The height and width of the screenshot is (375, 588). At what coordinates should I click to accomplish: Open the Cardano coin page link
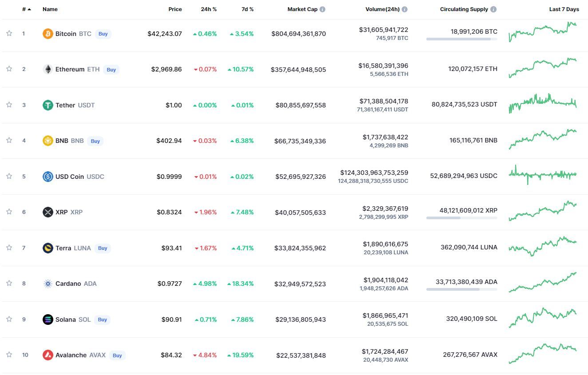(x=76, y=284)
